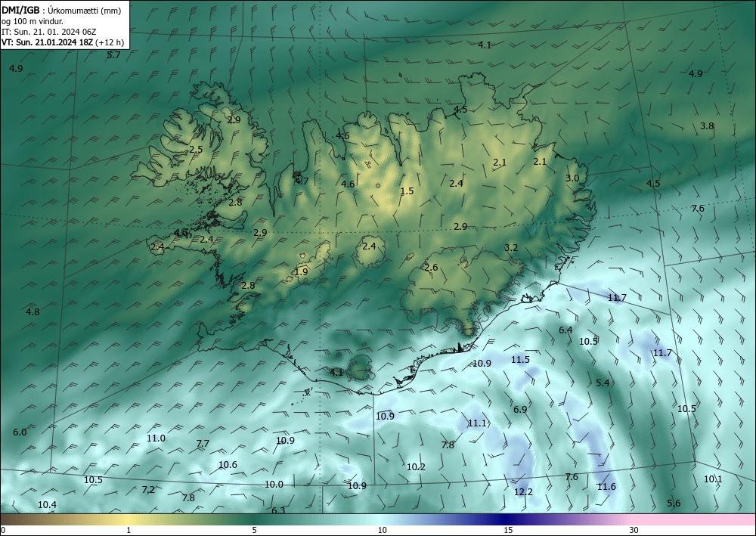The height and width of the screenshot is (536, 756).
Task: Click the 5.6 value at the bottom right
Action: [x=674, y=503]
